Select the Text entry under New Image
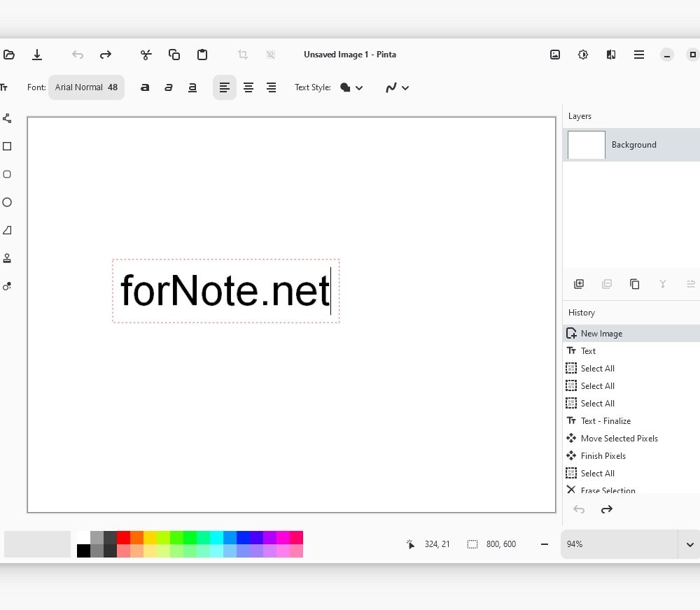Viewport: 700px width, 610px height. click(631, 350)
